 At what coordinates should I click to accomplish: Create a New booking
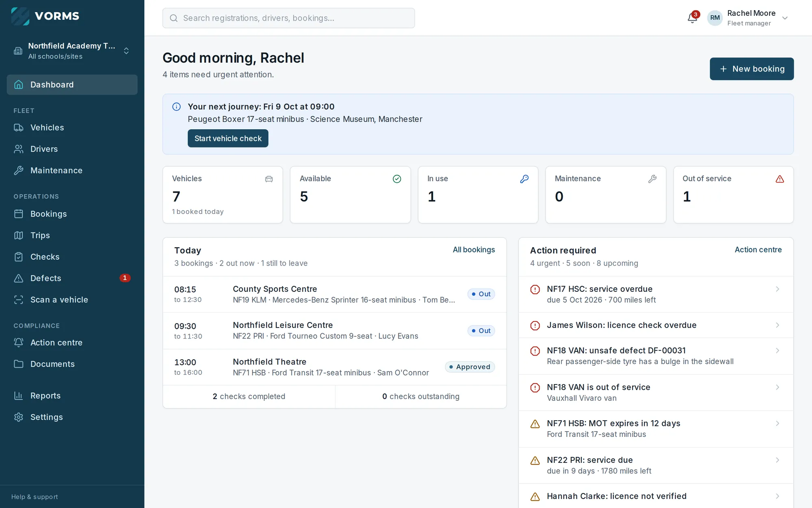[x=752, y=69]
